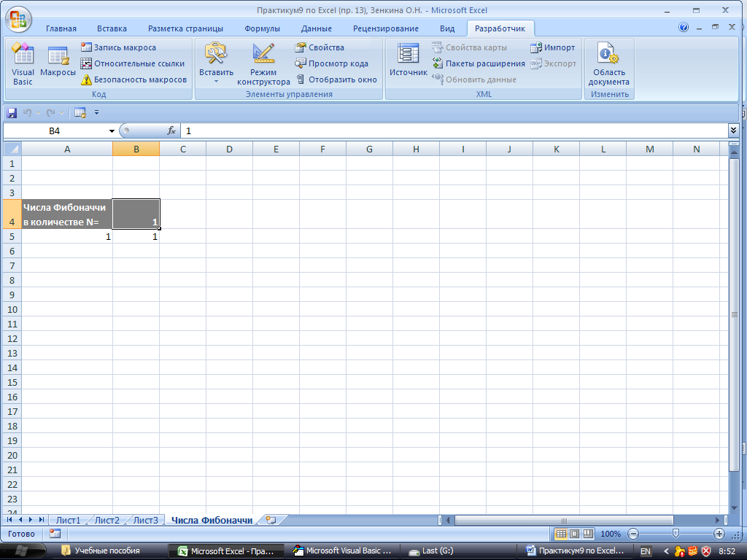The height and width of the screenshot is (560, 747).
Task: Switch to Page Layout view
Action: click(x=575, y=534)
